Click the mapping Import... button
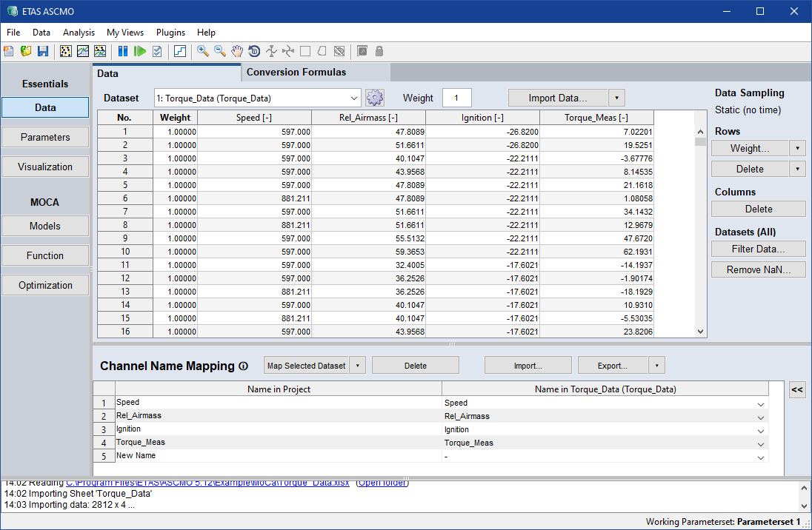This screenshot has width=812, height=530. tap(528, 366)
